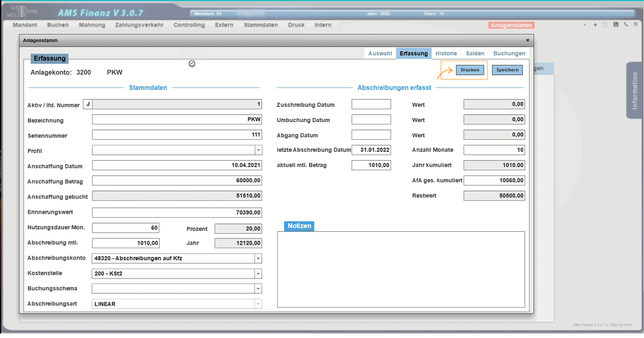The height and width of the screenshot is (338, 644).
Task: Expand the Profil dropdown
Action: [x=258, y=150]
